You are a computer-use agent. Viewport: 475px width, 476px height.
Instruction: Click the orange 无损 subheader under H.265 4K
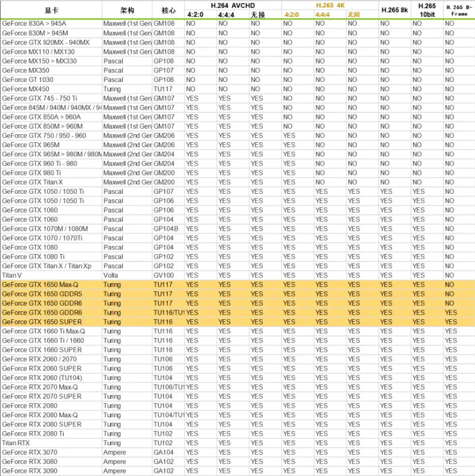(354, 15)
